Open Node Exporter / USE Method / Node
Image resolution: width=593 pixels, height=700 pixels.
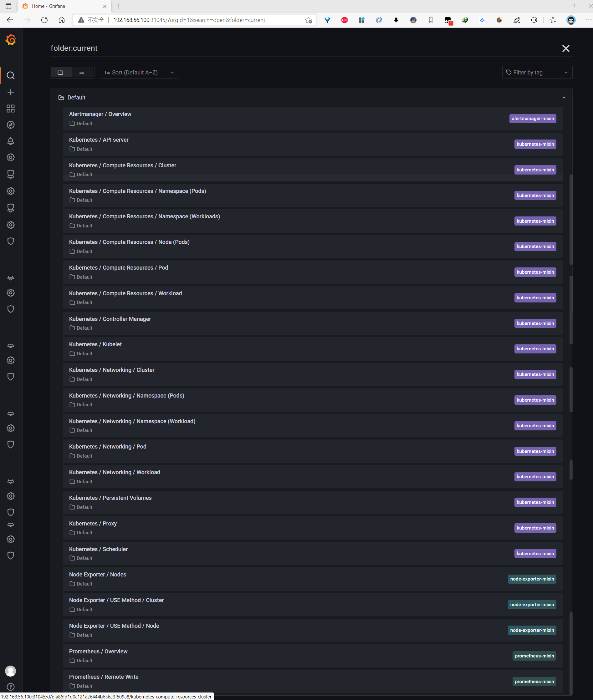pyautogui.click(x=312, y=630)
